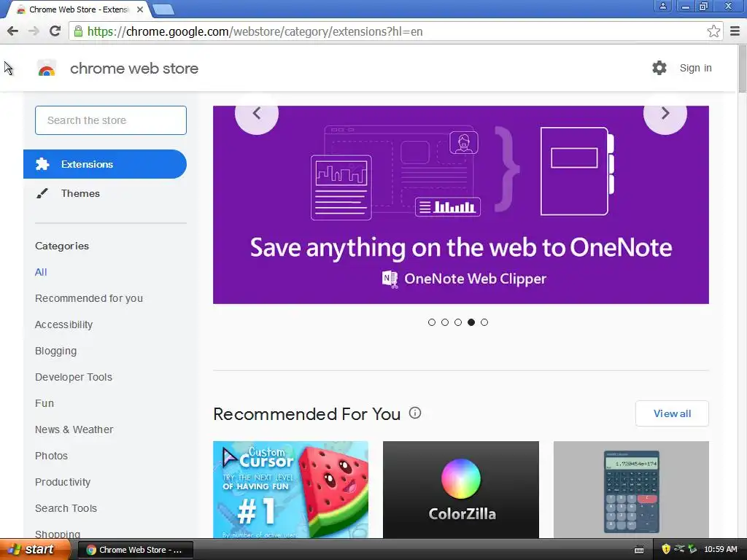Choose the All category
747x560 pixels.
click(x=41, y=272)
